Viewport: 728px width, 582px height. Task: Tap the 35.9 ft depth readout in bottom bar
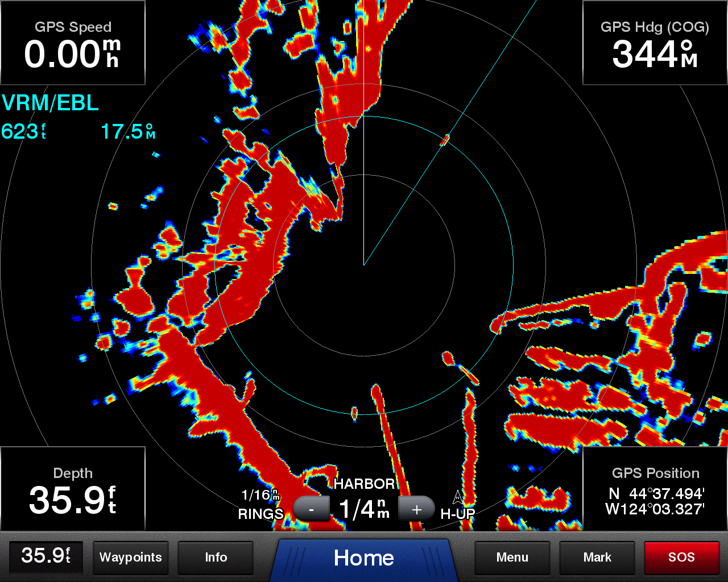(45, 556)
